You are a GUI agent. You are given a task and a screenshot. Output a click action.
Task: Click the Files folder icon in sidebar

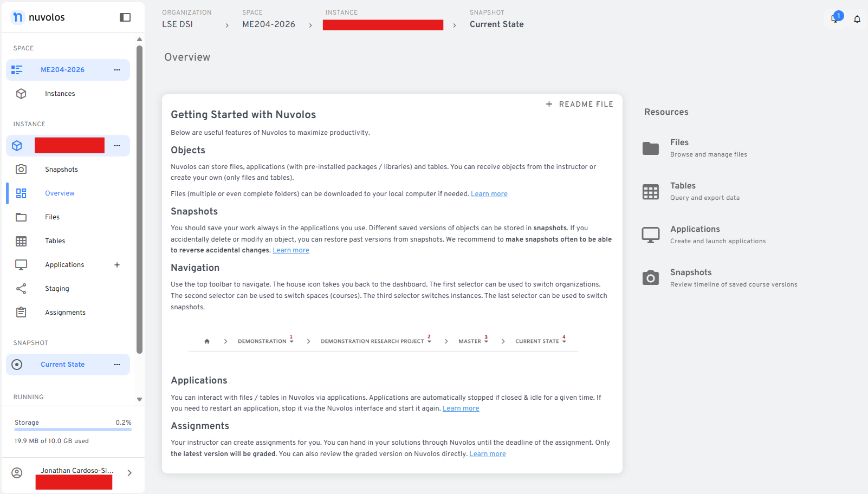pos(21,217)
